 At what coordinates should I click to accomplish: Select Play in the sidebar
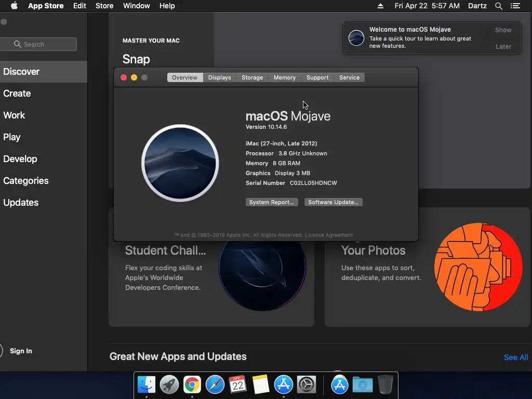44,137
